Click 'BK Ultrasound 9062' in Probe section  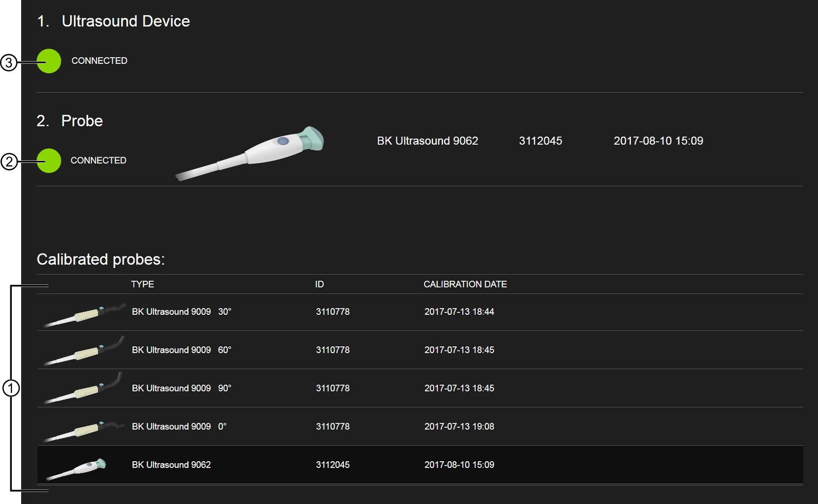(x=427, y=141)
